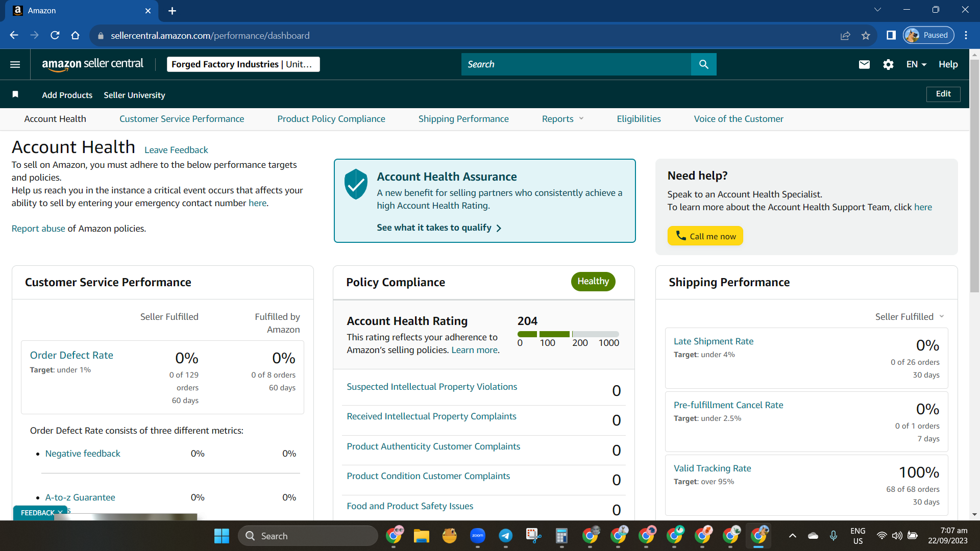Show hidden system tray icons
The image size is (980, 551).
[793, 536]
